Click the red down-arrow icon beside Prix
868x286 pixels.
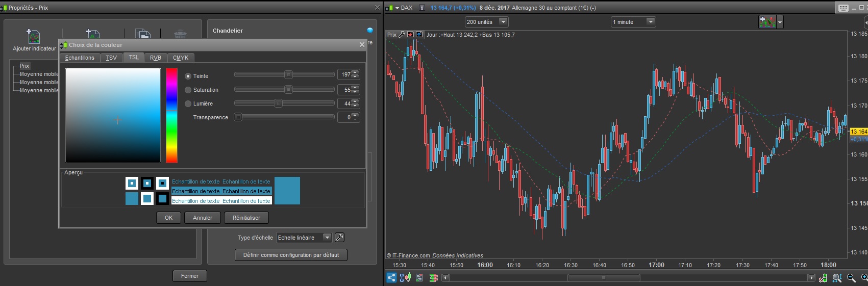[x=410, y=35]
